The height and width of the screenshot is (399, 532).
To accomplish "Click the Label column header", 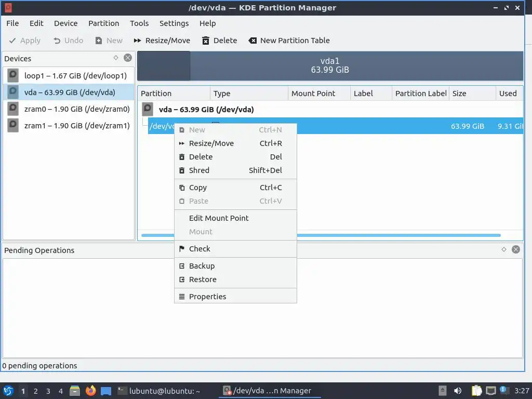I will click(371, 94).
